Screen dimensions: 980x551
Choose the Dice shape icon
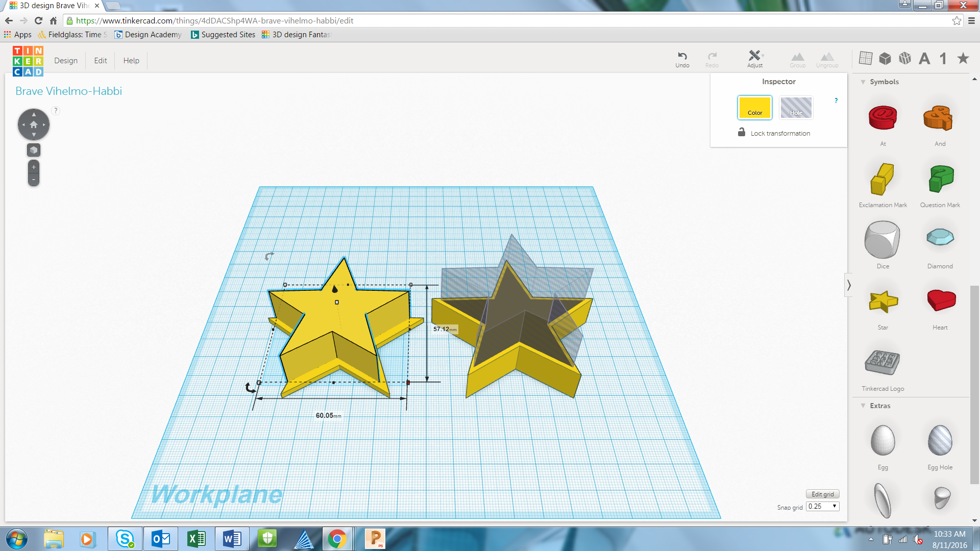tap(883, 240)
